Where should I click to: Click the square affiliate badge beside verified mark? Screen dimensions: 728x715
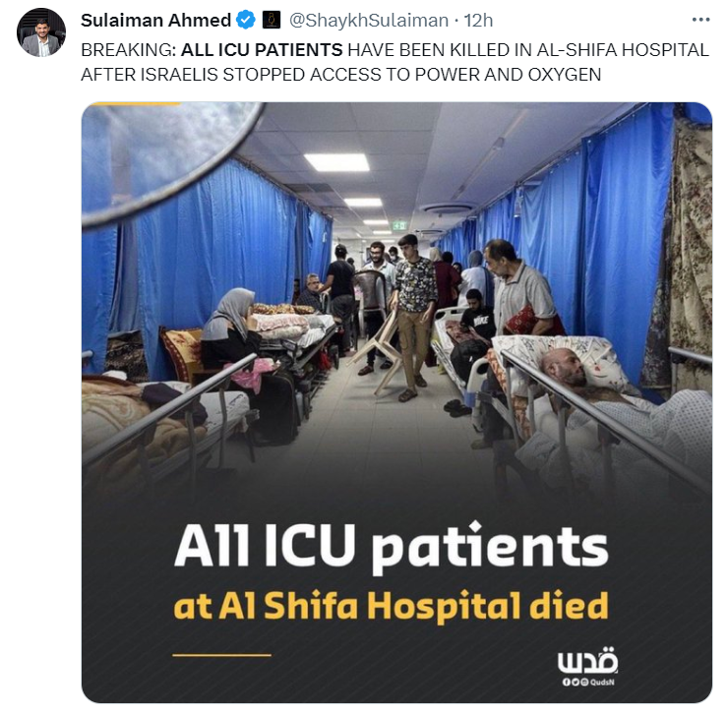coord(272,21)
